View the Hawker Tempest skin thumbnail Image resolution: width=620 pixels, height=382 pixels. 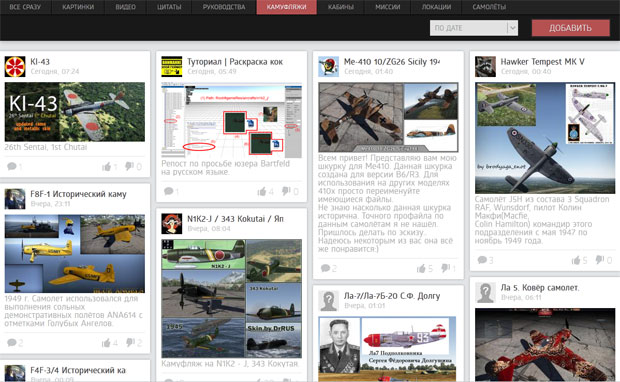tap(545, 138)
